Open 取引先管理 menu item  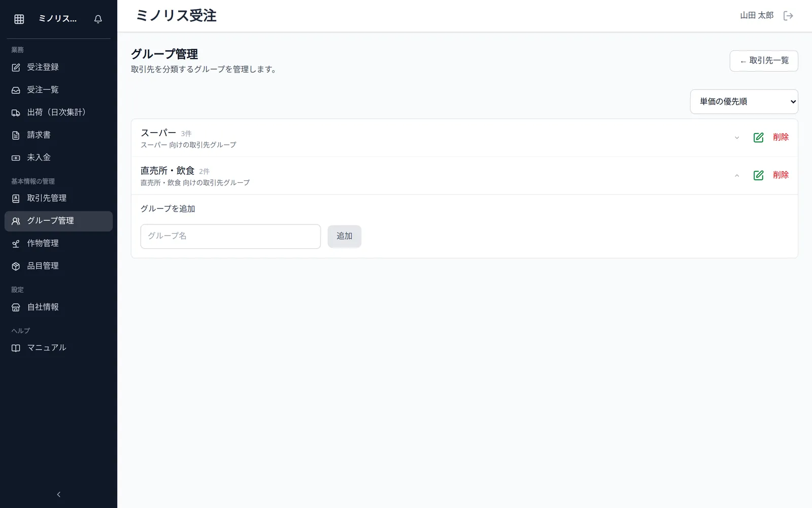click(x=58, y=198)
